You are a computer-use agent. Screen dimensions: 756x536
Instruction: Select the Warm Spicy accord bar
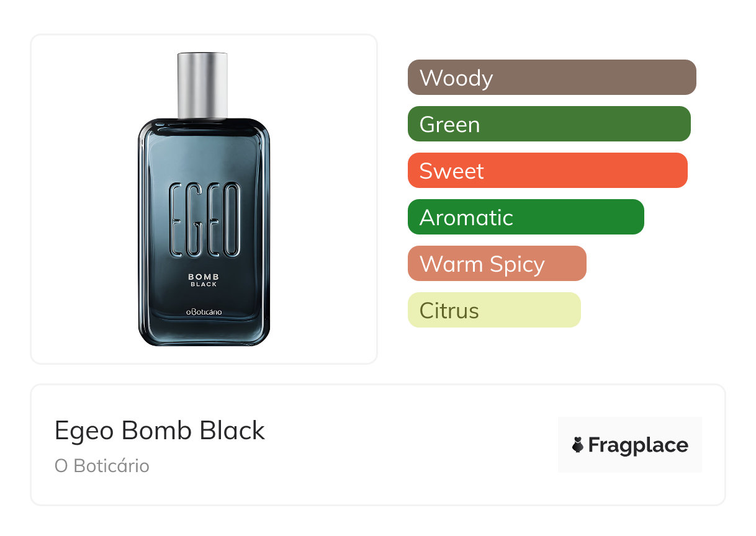click(497, 264)
